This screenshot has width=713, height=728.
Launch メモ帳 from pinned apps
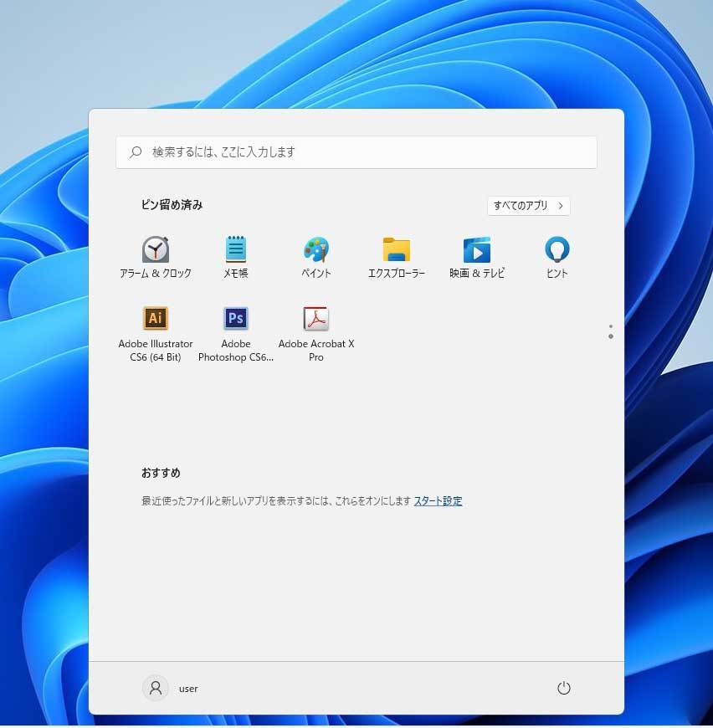pos(236,257)
